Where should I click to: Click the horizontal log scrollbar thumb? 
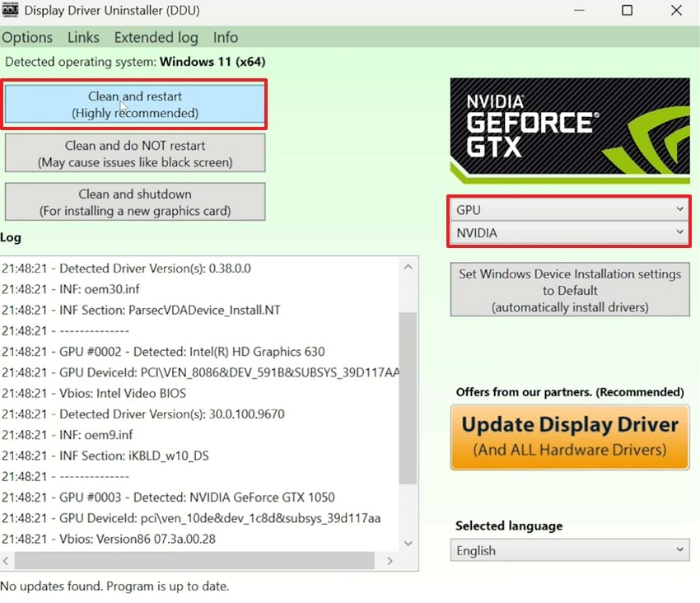(x=194, y=560)
